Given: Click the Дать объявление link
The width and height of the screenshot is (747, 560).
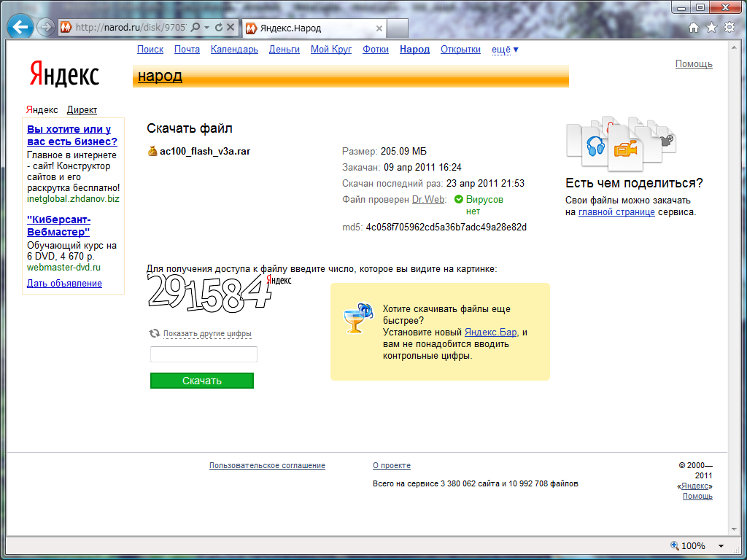Looking at the screenshot, I should pyautogui.click(x=64, y=284).
